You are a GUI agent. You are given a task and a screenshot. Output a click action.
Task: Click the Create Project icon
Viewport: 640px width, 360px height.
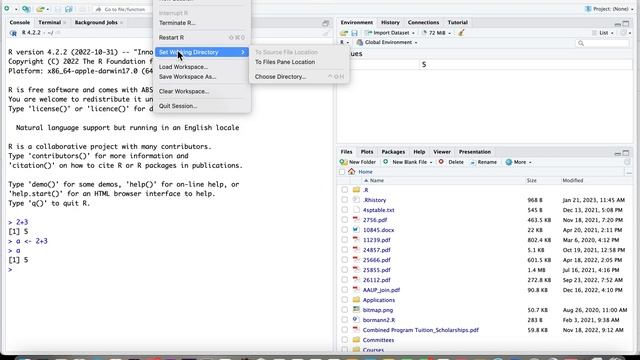pos(26,9)
